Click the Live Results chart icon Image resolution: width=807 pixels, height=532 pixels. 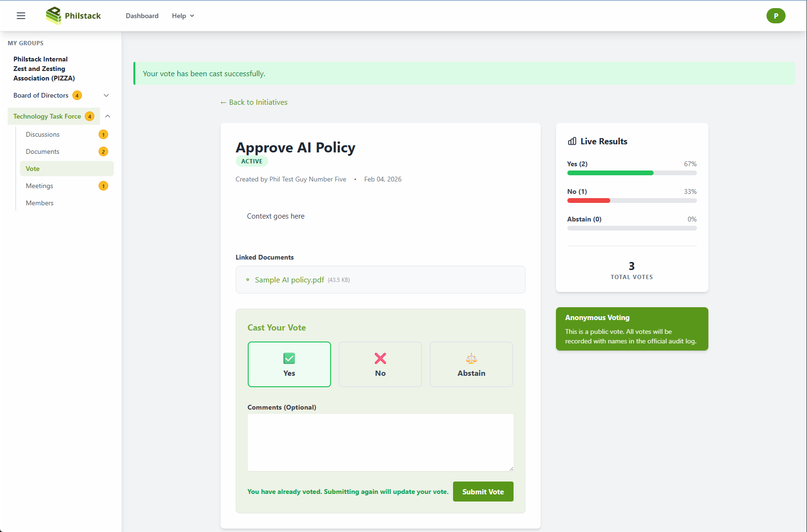(x=572, y=141)
